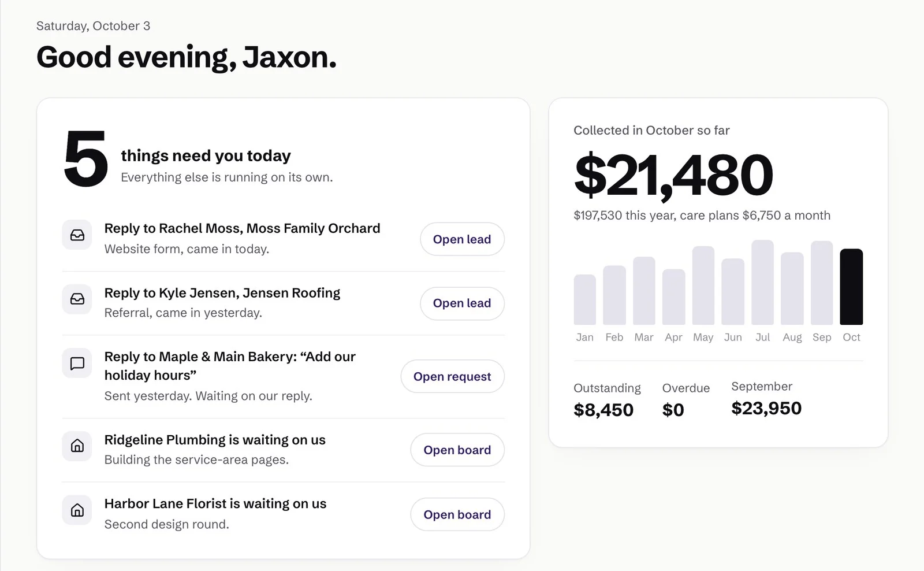Select the June bar in the chart
924x571 pixels.
click(x=733, y=292)
